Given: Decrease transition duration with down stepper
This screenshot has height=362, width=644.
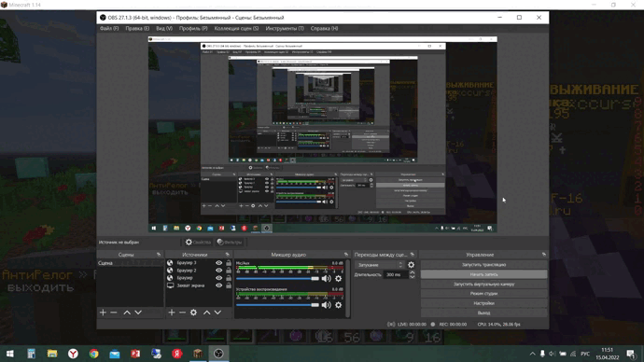Looking at the screenshot, I should (412, 277).
